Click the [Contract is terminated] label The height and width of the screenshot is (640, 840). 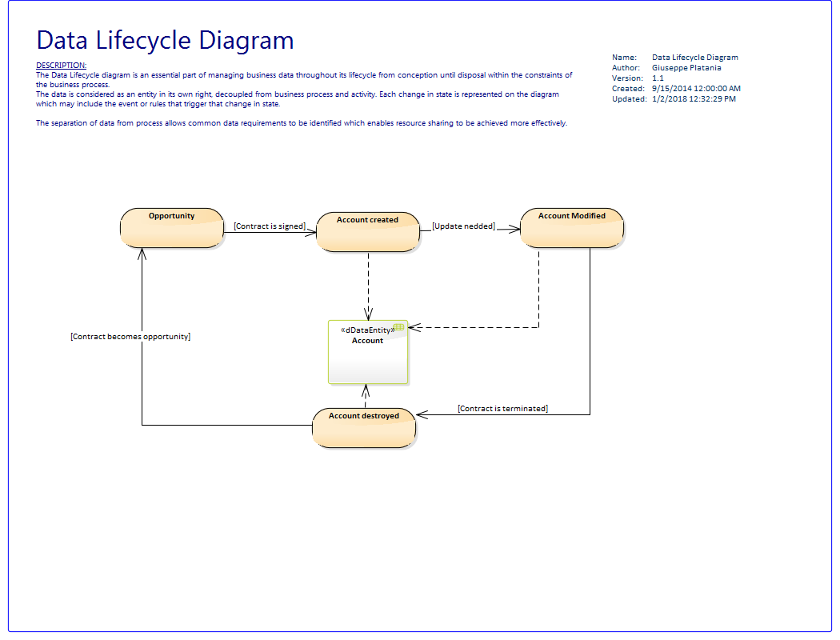point(502,409)
